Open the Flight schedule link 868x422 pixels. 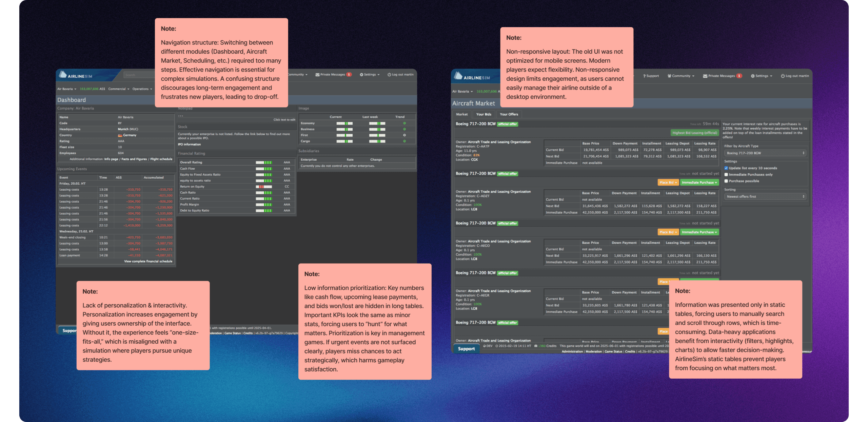[161, 159]
